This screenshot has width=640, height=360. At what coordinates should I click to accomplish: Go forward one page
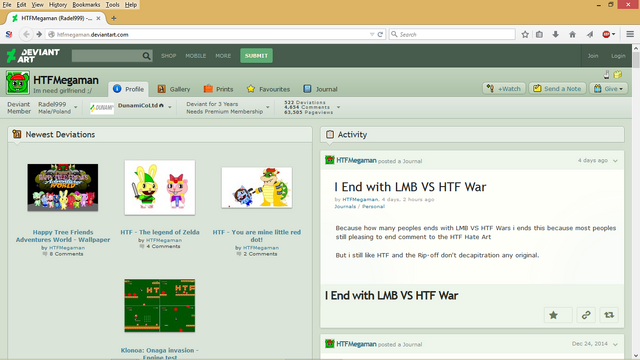(39, 35)
